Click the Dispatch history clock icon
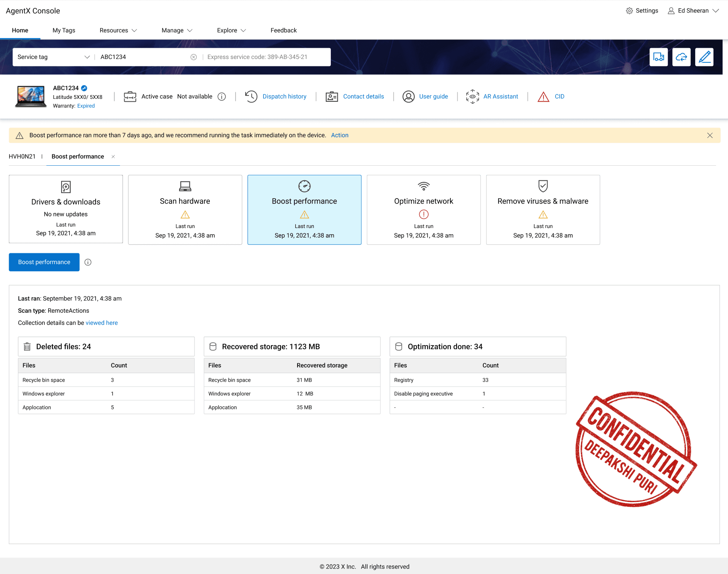 (251, 96)
